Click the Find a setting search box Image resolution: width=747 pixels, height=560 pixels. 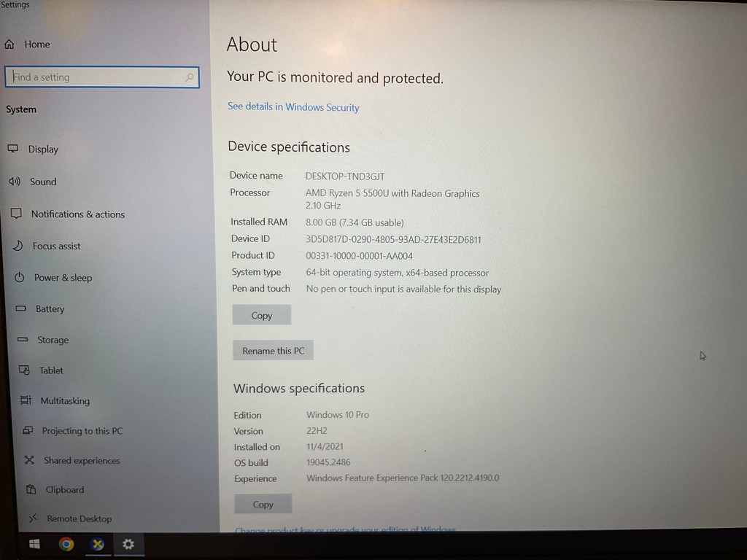pos(102,77)
